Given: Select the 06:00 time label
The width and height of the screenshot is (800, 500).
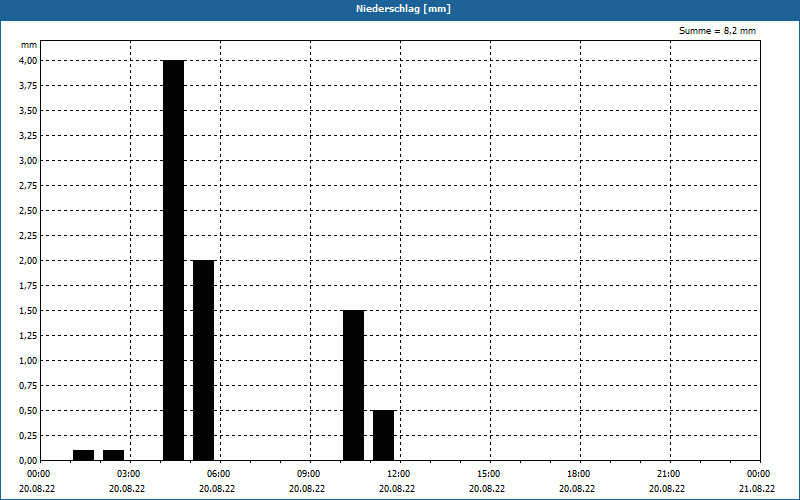Looking at the screenshot, I should (218, 474).
